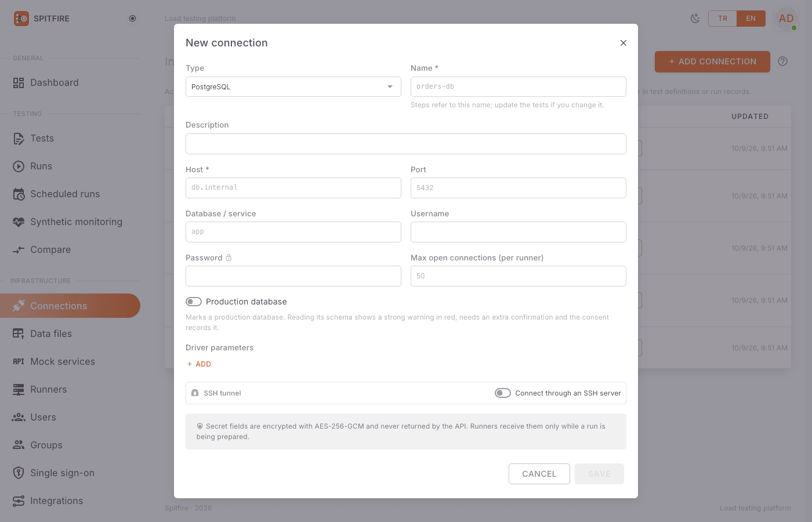The image size is (812, 522).
Task: Cancel the new connection dialog
Action: 539,474
